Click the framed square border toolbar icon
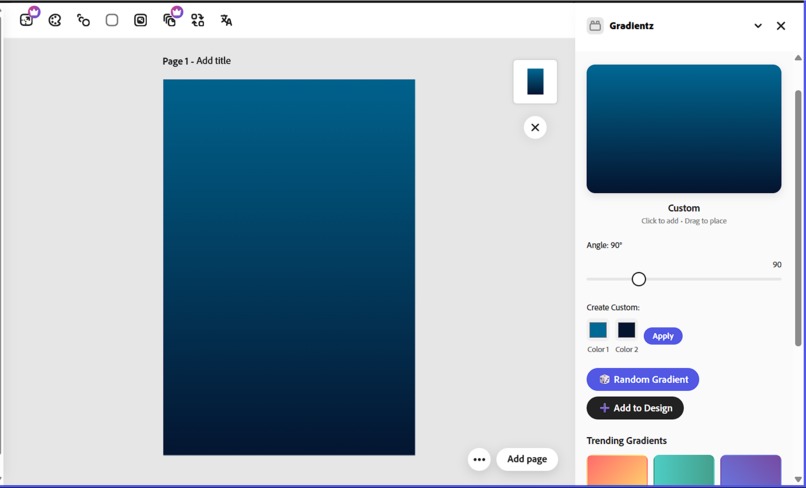 coord(140,20)
